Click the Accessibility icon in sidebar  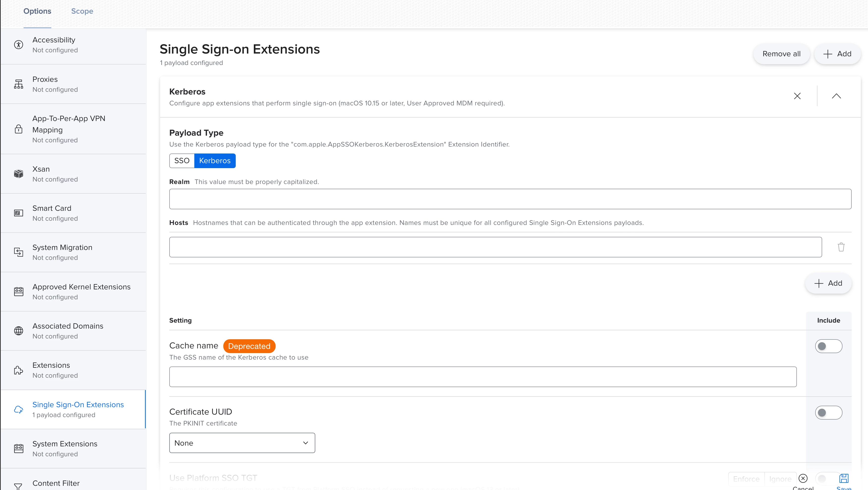pyautogui.click(x=19, y=45)
